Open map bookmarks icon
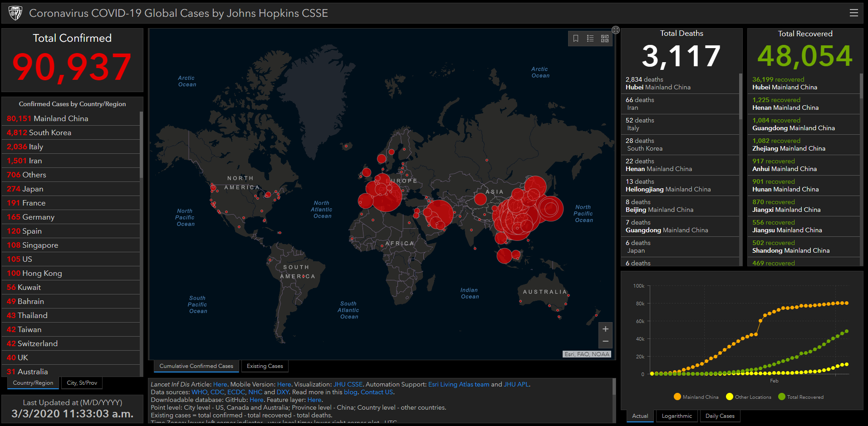The image size is (868, 426). (x=576, y=39)
